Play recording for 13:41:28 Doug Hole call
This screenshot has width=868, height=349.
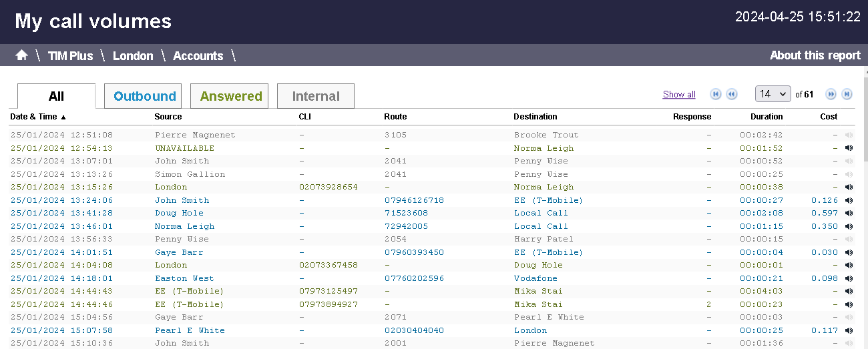849,213
